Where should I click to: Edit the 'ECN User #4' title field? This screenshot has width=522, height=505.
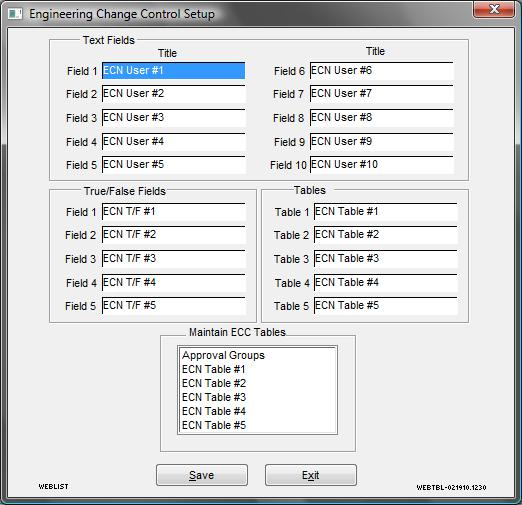tap(173, 142)
